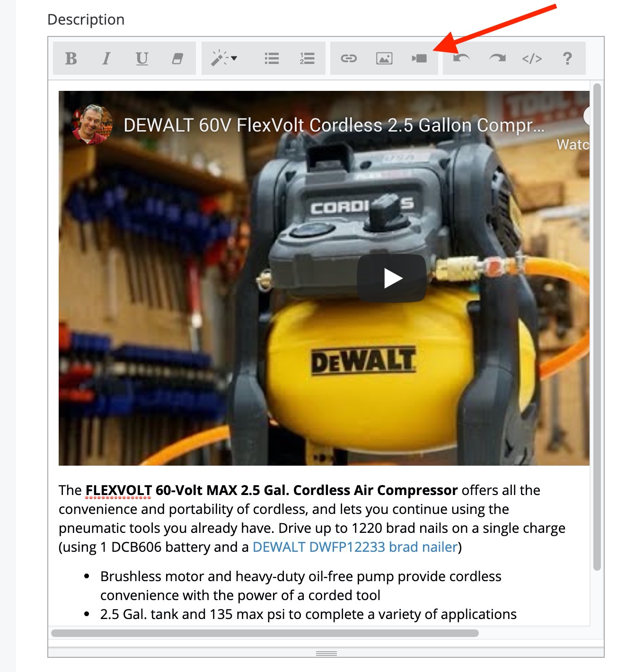The height and width of the screenshot is (672, 635).
Task: Click the insert picture icon
Action: 384,58
